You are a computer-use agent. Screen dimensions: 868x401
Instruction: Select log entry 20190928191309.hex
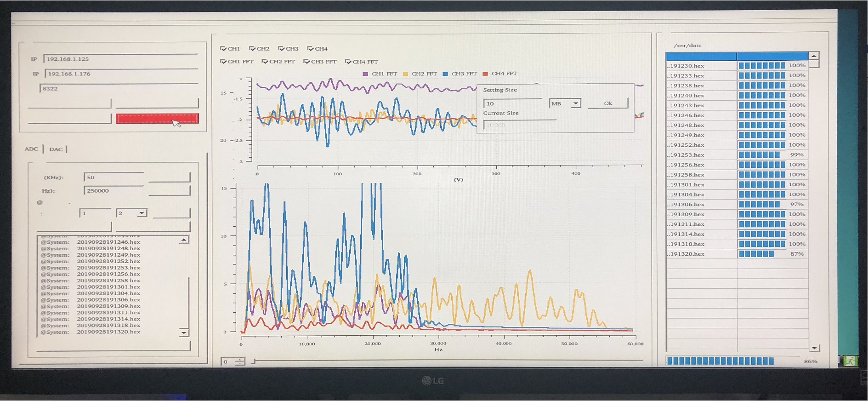[x=108, y=306]
